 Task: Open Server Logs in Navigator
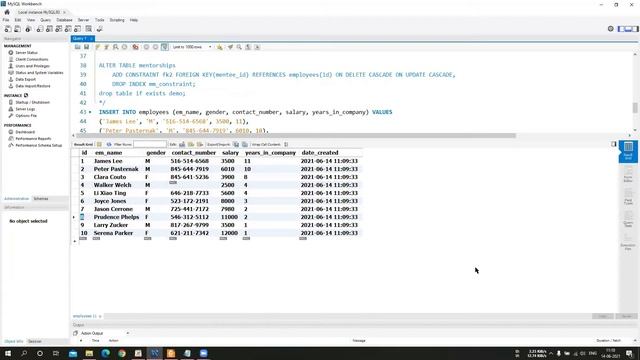[x=25, y=109]
